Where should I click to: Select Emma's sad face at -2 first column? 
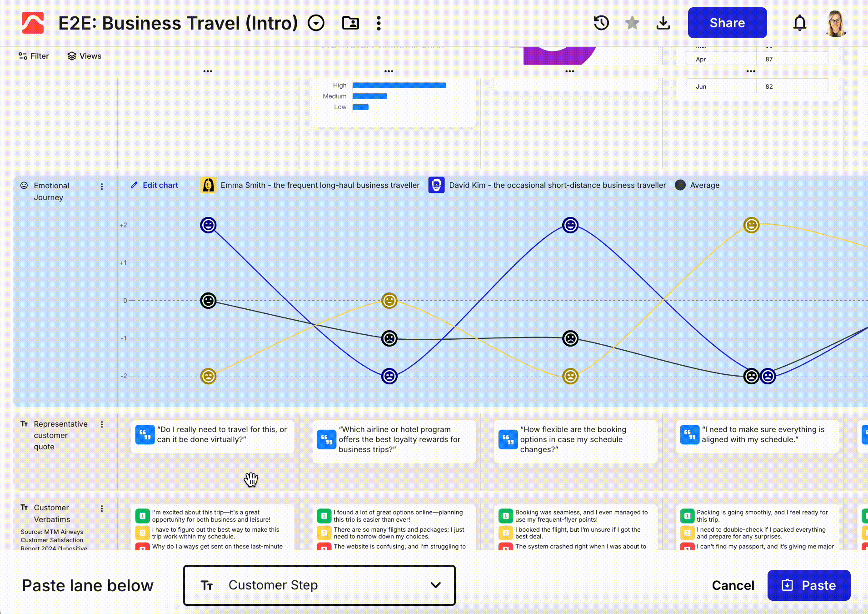pos(208,376)
